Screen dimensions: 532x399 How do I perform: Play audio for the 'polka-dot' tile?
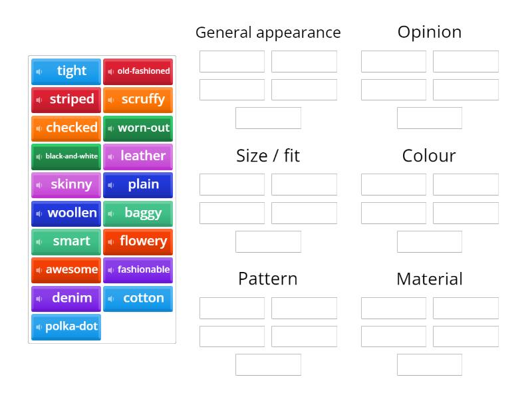point(39,327)
